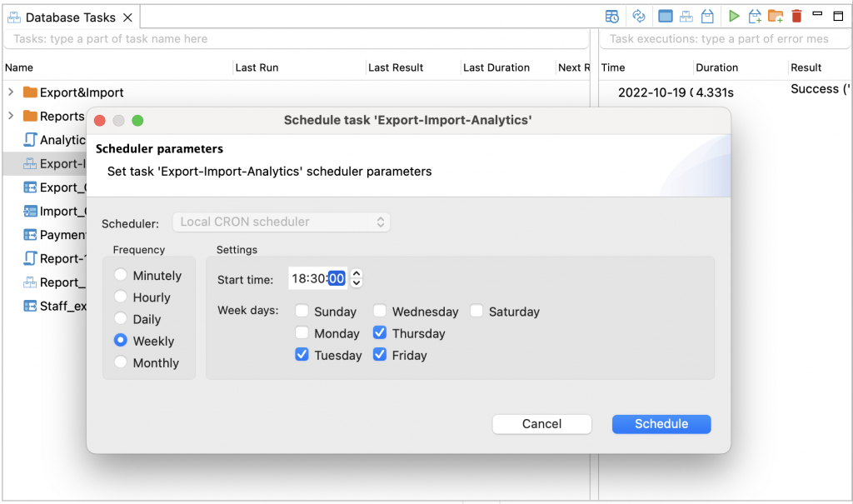Click the Cancel button
853x504 pixels.
[541, 424]
